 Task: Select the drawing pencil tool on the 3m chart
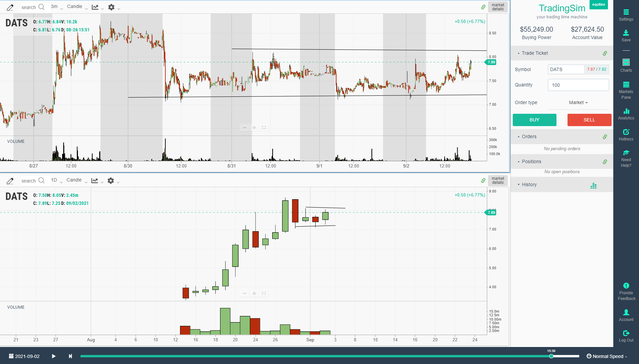[10, 7]
